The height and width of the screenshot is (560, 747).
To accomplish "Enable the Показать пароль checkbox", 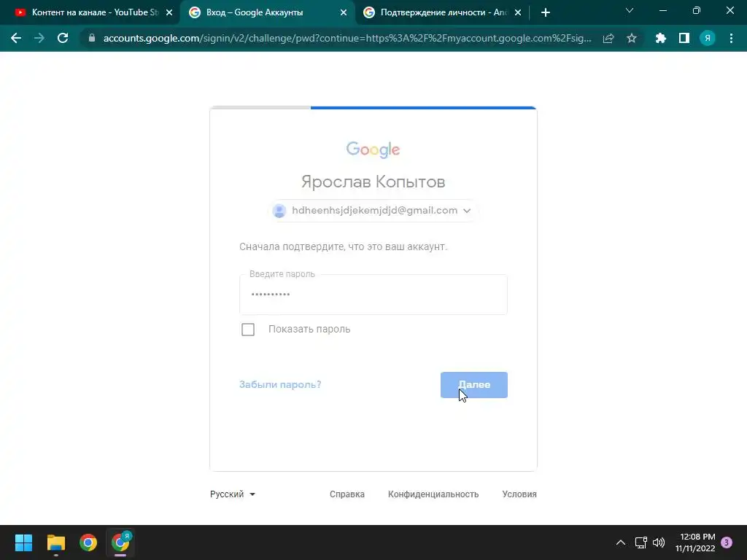I will (x=248, y=329).
